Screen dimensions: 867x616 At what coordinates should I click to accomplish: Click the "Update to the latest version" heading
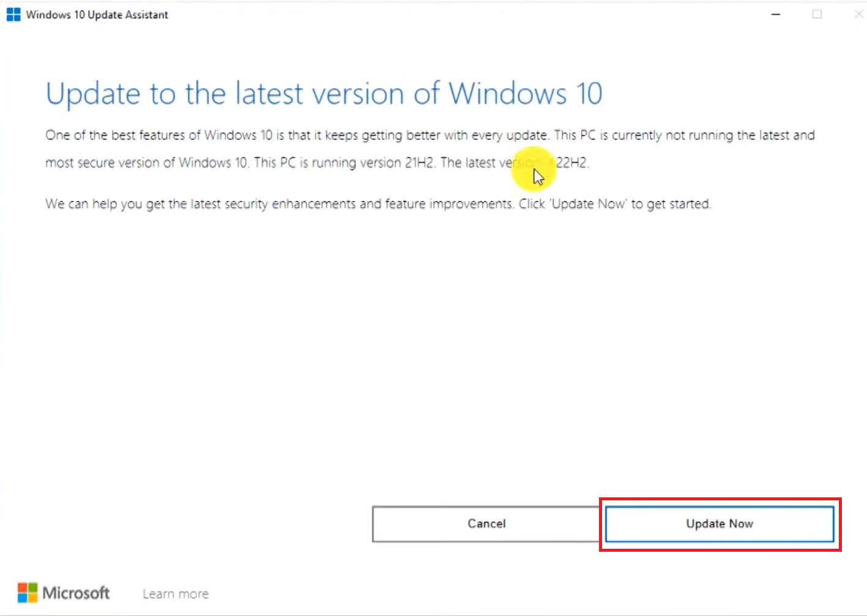324,94
